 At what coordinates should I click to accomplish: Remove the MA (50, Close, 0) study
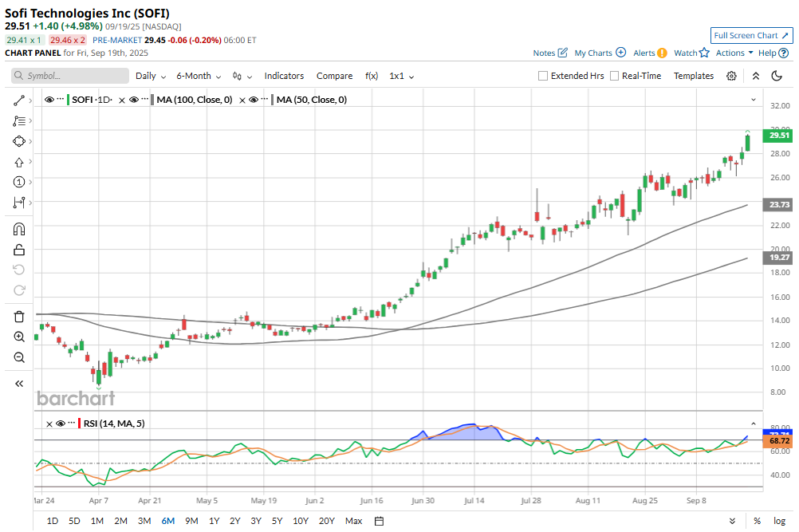pyautogui.click(x=242, y=100)
